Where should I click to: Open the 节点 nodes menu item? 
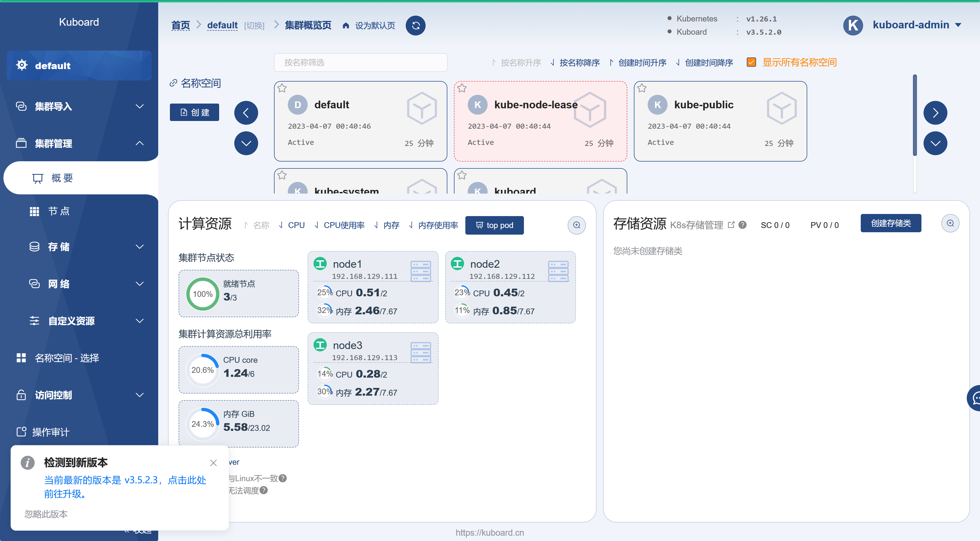pos(59,211)
